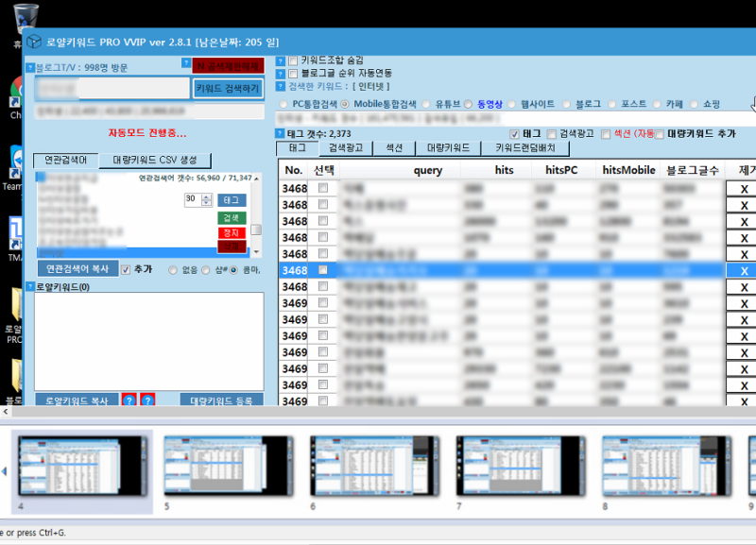756x545 pixels.
Task: Check 대량키워드 추가 checkbox
Action: pos(659,134)
